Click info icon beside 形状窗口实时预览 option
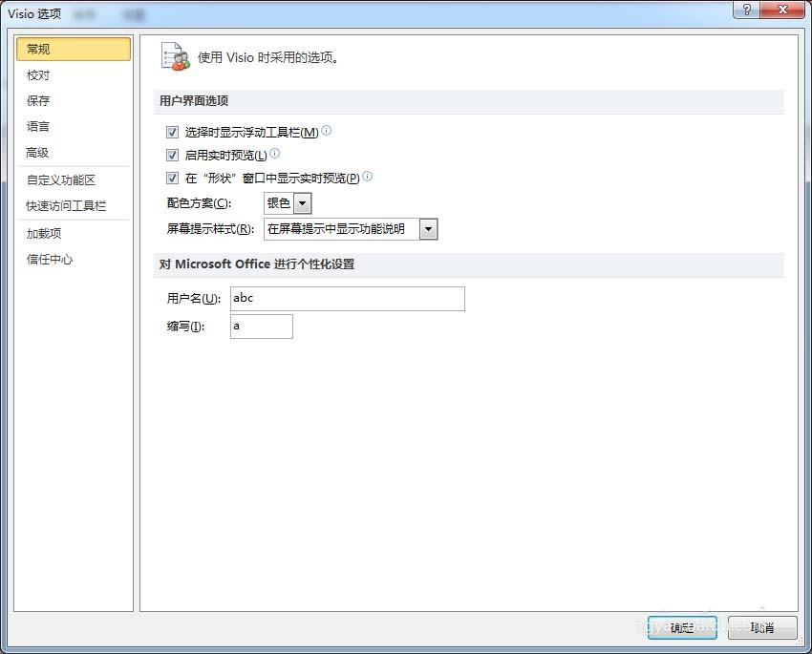This screenshot has height=654, width=812. (368, 177)
